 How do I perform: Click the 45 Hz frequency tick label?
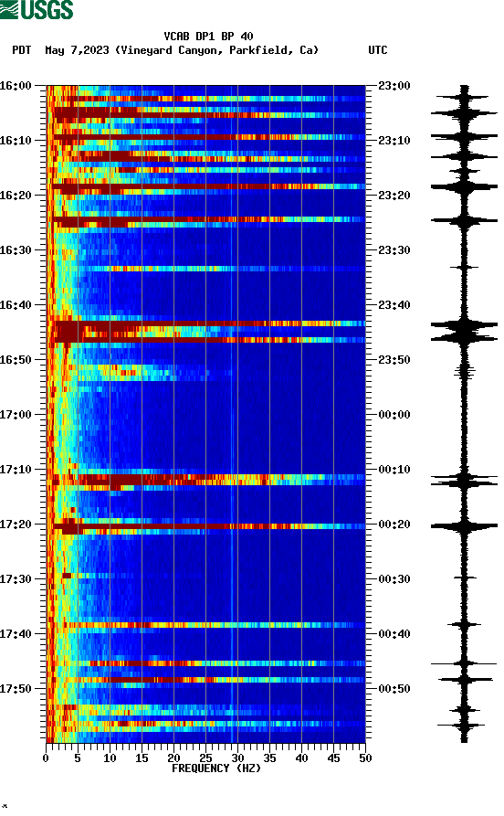pyautogui.click(x=333, y=758)
